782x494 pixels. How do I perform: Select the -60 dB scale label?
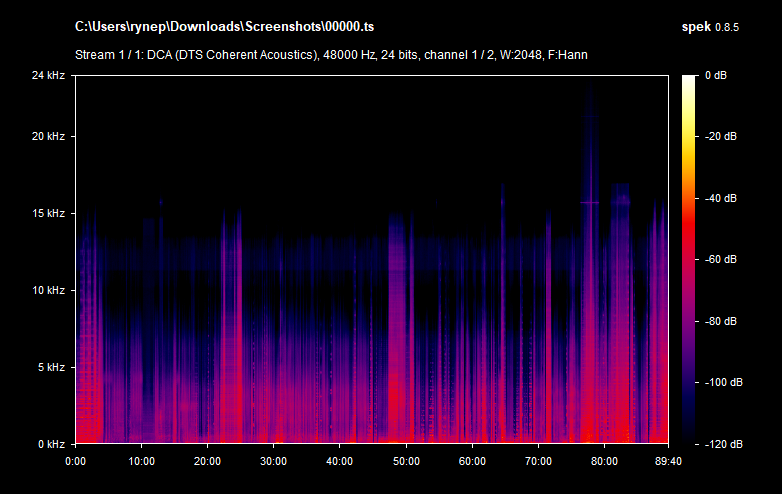720,260
